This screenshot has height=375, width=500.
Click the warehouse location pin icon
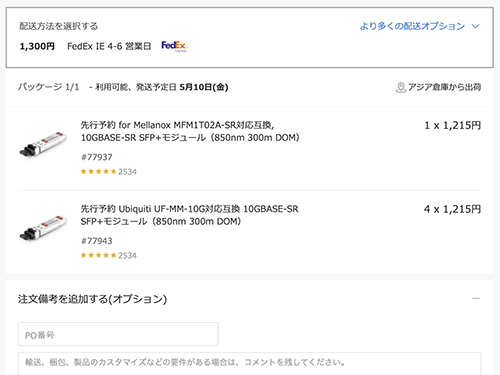click(400, 87)
